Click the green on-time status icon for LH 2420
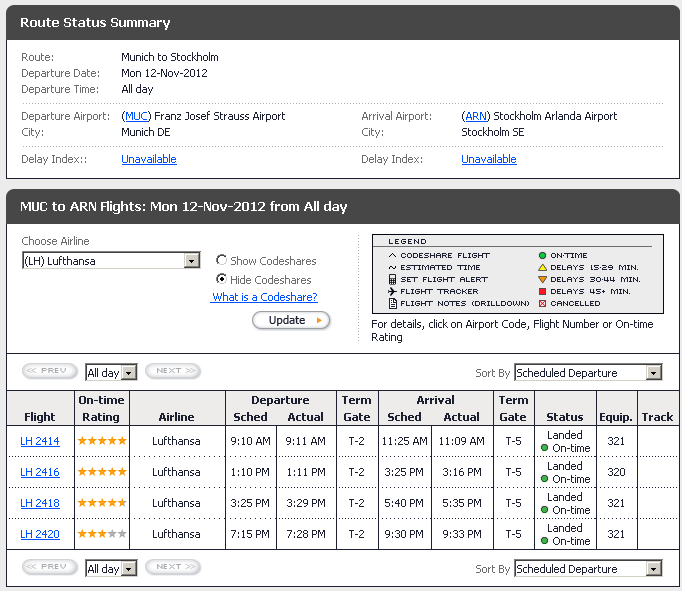 tap(545, 542)
